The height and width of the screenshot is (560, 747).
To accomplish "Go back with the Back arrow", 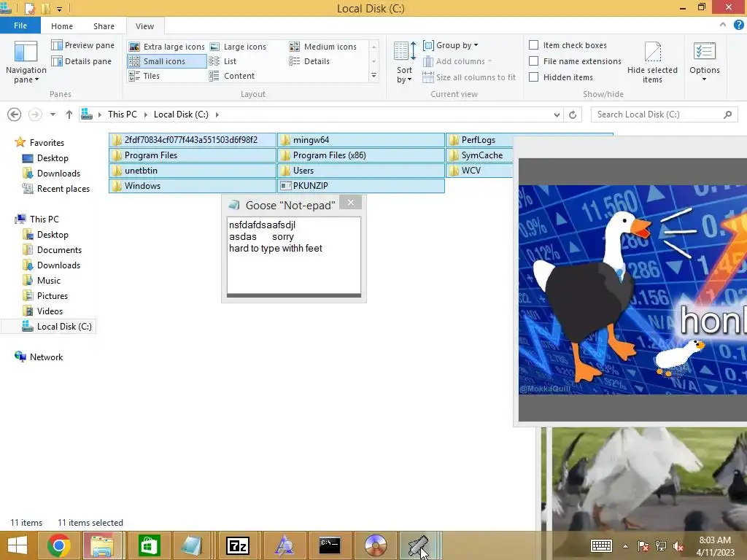I will [x=15, y=114].
